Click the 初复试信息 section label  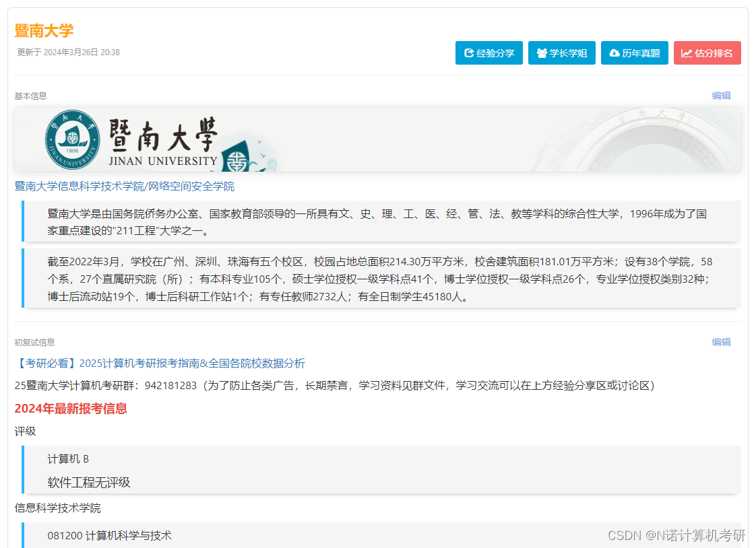point(35,343)
